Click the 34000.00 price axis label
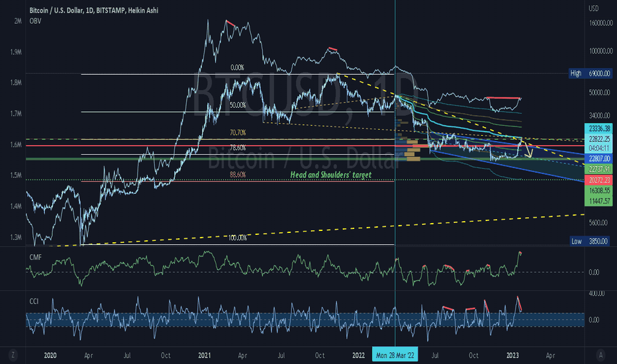 [599, 116]
